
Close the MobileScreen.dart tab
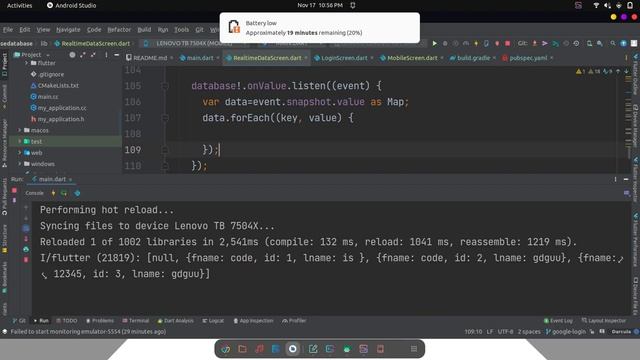tap(442, 58)
